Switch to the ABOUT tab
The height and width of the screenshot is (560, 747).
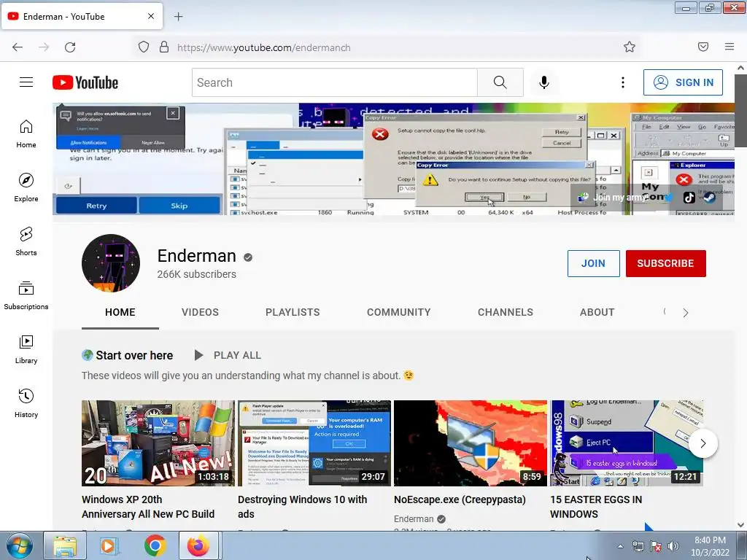click(597, 312)
